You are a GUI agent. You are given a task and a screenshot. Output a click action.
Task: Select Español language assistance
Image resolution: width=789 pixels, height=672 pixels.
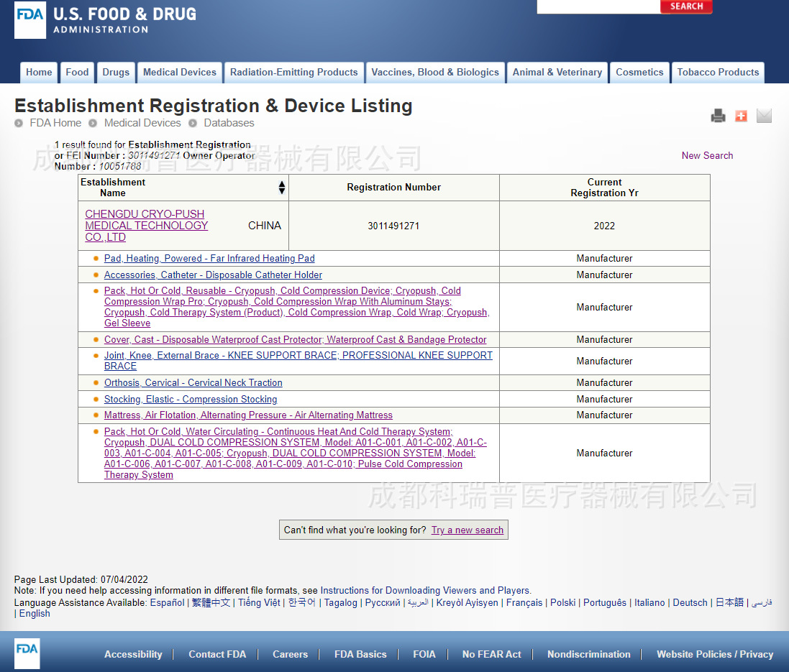[x=167, y=602]
